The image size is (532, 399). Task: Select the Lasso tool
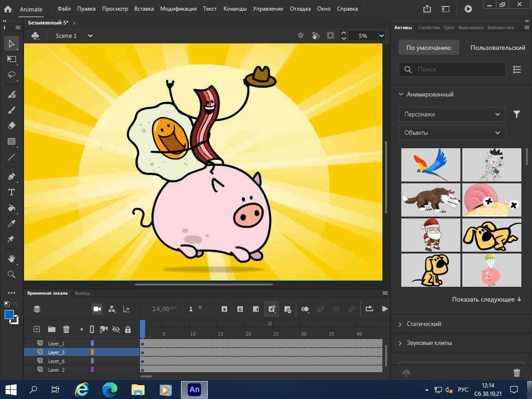tap(12, 75)
